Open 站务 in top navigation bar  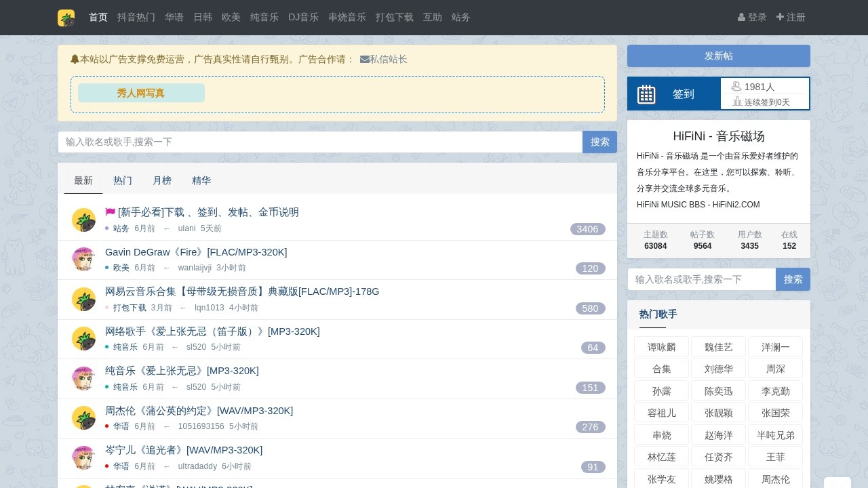tap(461, 18)
